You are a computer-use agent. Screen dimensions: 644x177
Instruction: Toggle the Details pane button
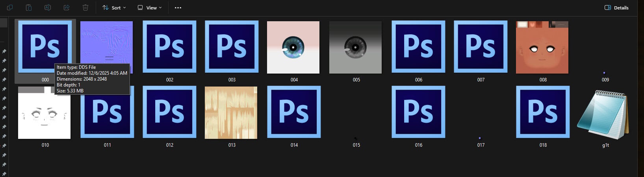[616, 7]
